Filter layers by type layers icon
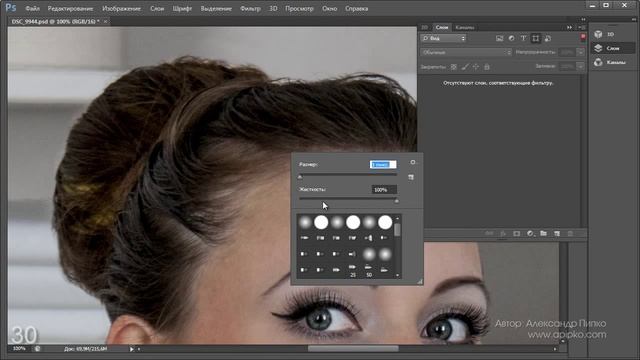Viewport: 640px width, 360px height. point(523,38)
